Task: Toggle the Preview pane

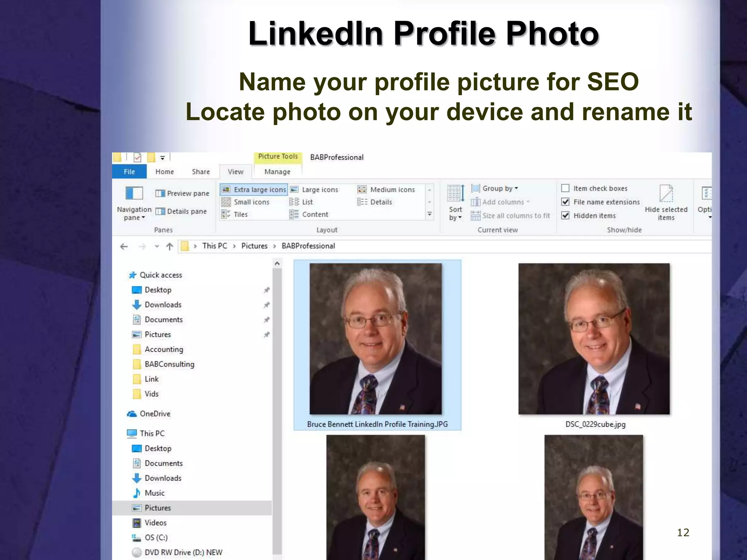Action: [x=182, y=193]
